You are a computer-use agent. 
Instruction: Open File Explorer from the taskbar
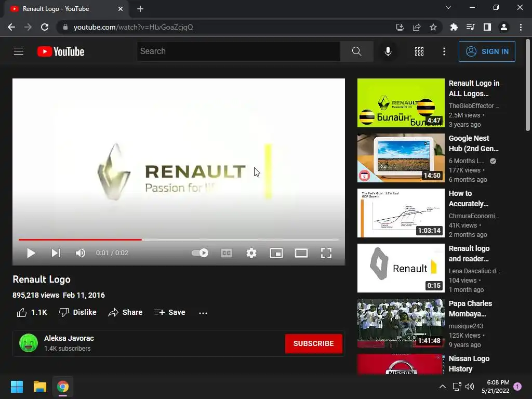(39, 387)
